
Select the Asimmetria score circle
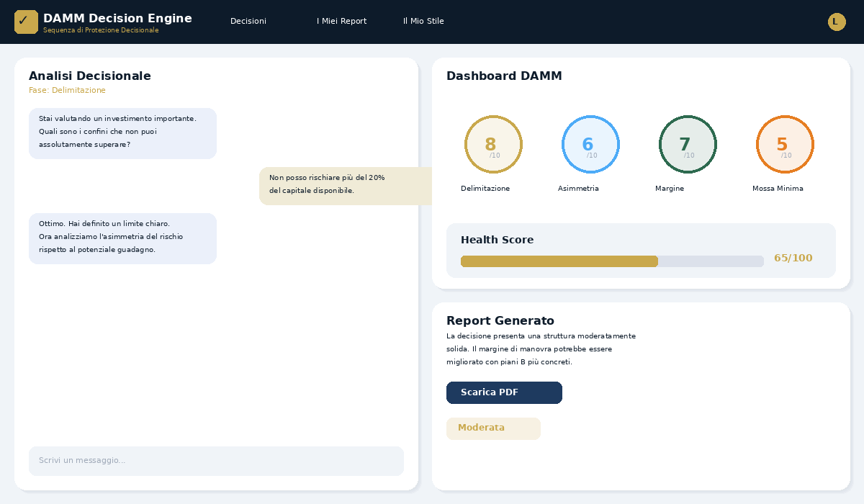pos(590,144)
